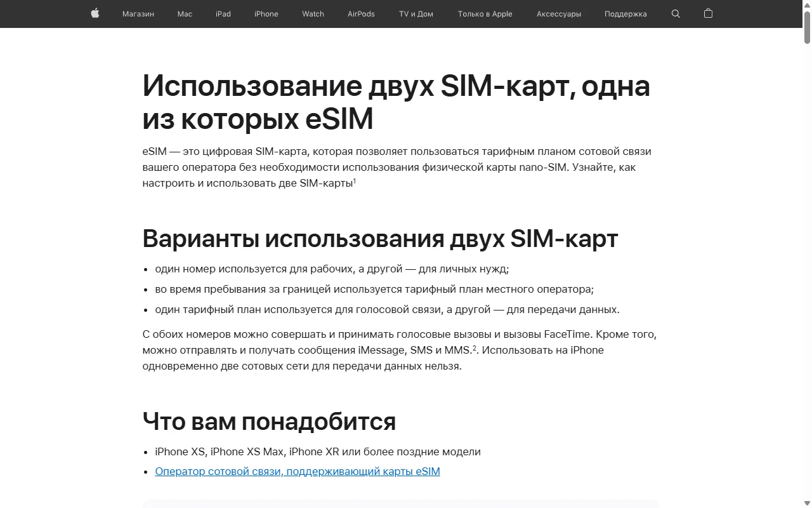The height and width of the screenshot is (508, 812).
Task: Open the search magnifier icon
Action: (676, 13)
